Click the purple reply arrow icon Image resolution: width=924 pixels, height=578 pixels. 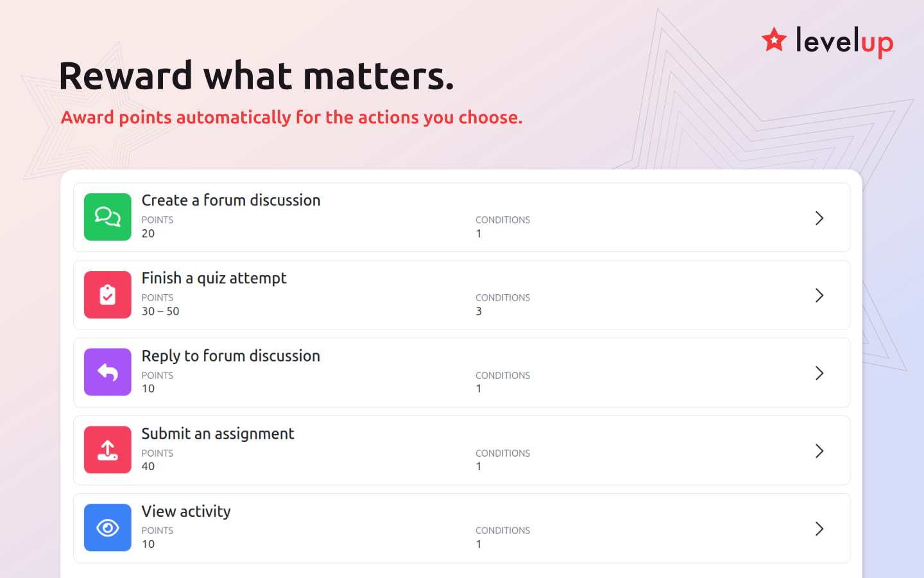pyautogui.click(x=108, y=372)
